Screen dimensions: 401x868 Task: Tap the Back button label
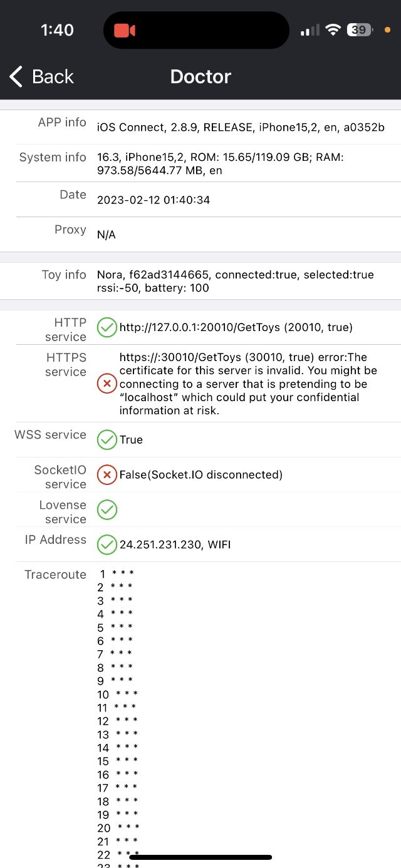tap(53, 76)
